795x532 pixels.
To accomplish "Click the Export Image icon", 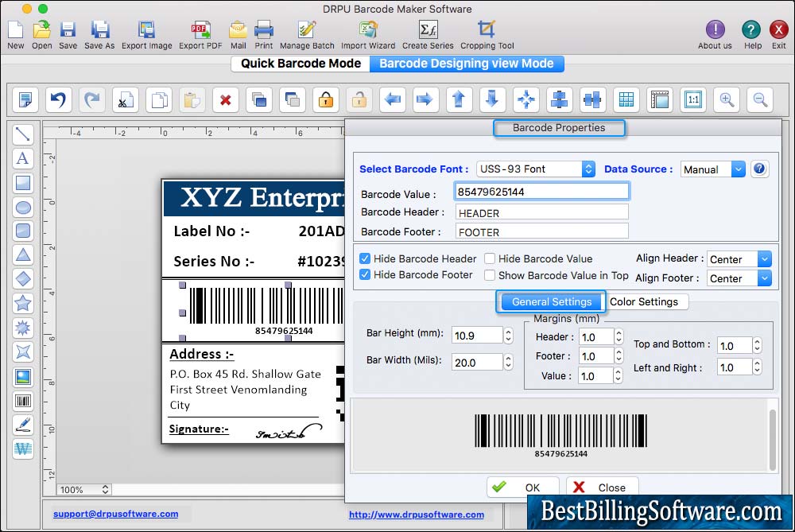I will click(x=146, y=30).
